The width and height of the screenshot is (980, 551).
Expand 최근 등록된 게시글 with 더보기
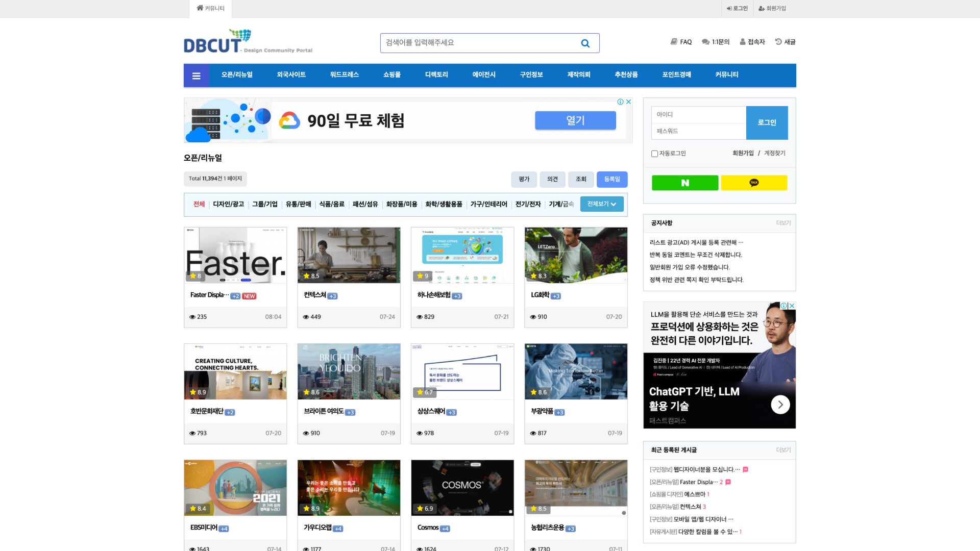click(x=783, y=450)
